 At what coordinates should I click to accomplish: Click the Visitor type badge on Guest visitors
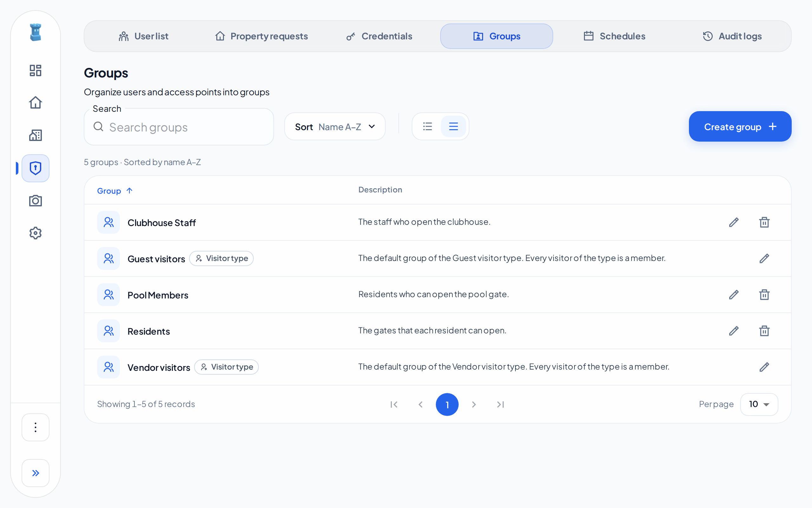[x=221, y=258]
